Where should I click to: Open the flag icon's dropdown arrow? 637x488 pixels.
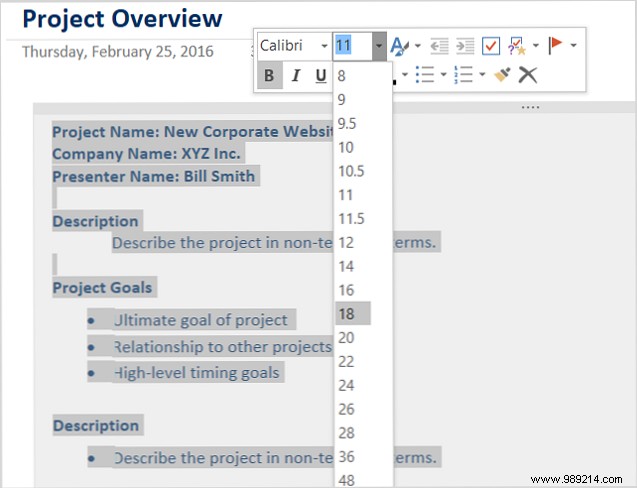[x=573, y=45]
